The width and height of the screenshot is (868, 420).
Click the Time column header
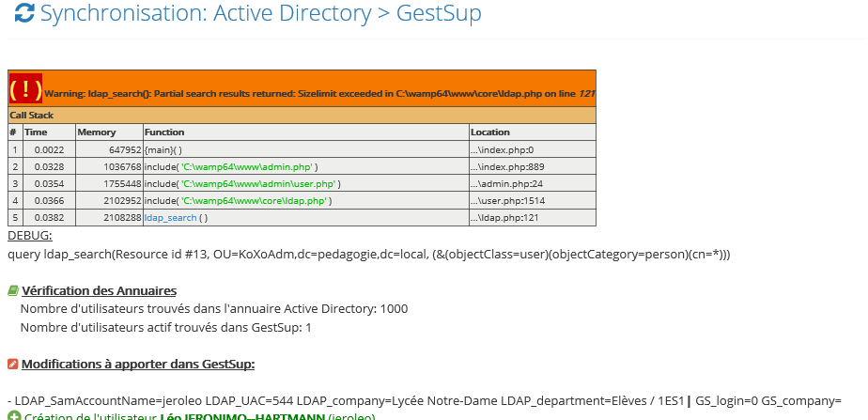pos(36,132)
